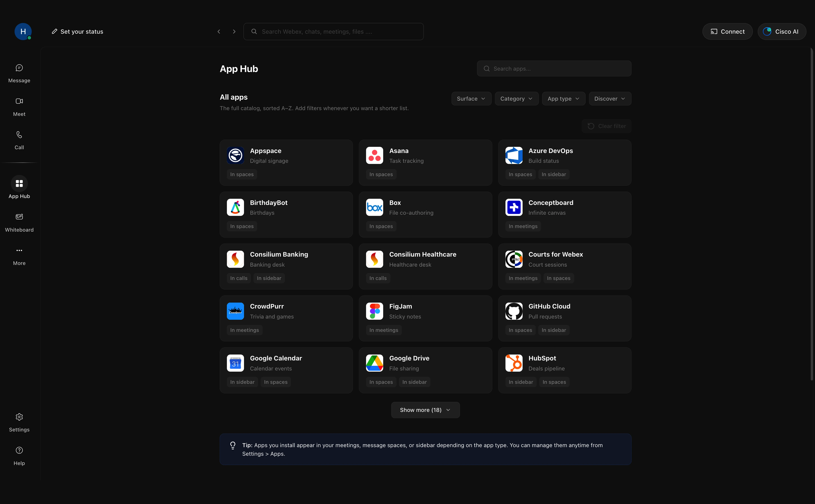Click "Digital signage" description text

pyautogui.click(x=269, y=161)
